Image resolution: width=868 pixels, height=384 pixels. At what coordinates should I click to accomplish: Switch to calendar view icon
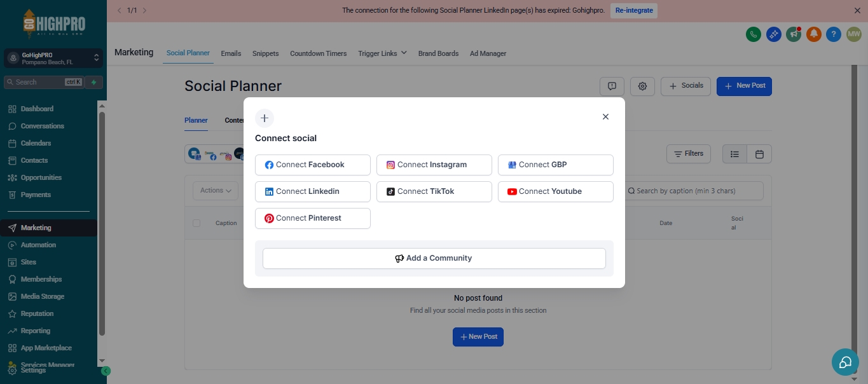[x=759, y=153]
